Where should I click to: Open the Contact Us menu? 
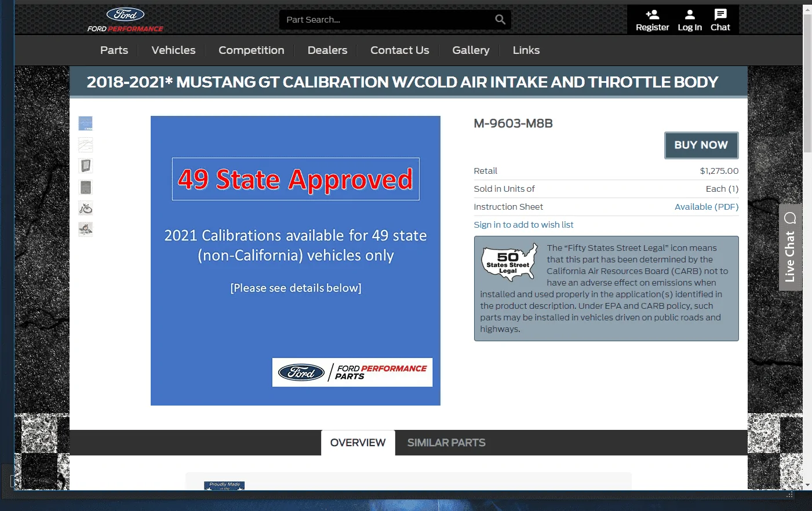coord(400,50)
